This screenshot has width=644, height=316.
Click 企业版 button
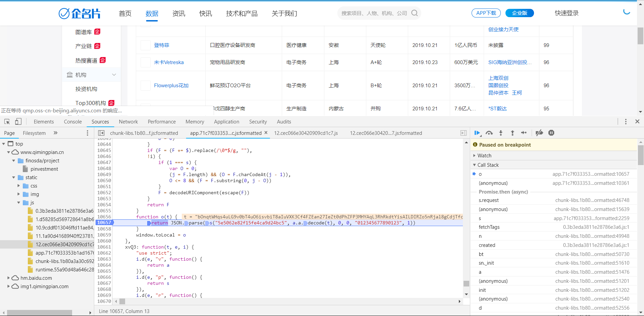pos(520,13)
